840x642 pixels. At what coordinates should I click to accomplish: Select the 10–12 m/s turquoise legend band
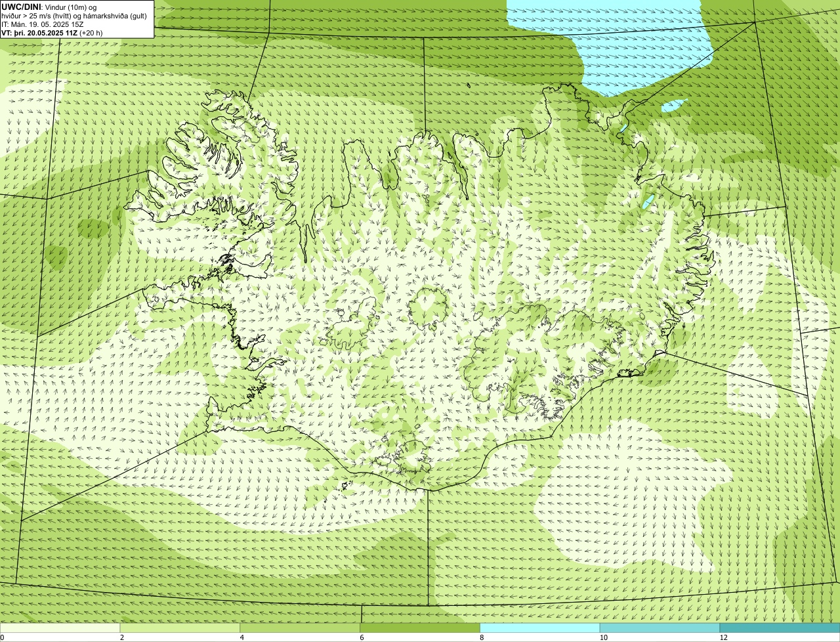pos(660,628)
